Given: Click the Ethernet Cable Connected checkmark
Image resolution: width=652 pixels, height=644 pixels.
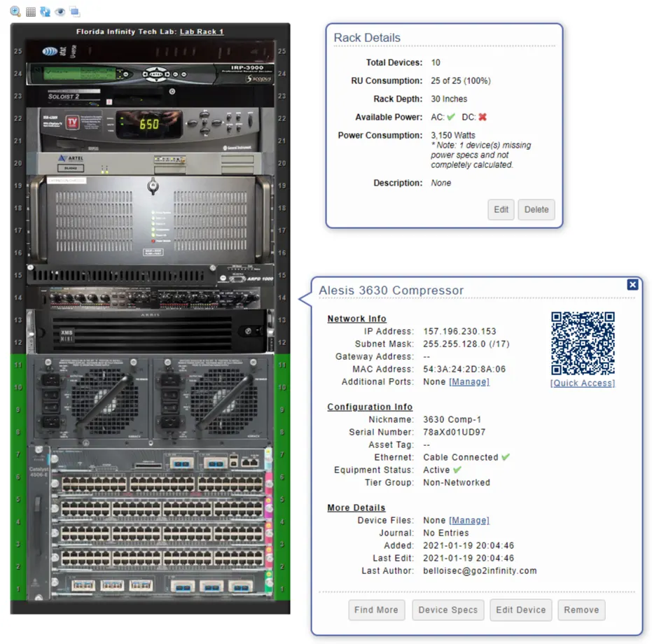Looking at the screenshot, I should [x=506, y=457].
